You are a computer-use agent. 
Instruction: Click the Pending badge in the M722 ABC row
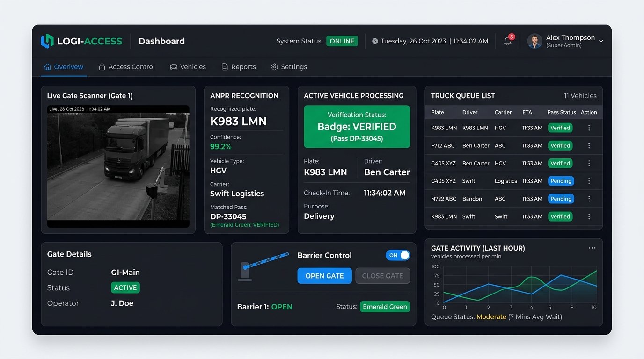pyautogui.click(x=561, y=199)
